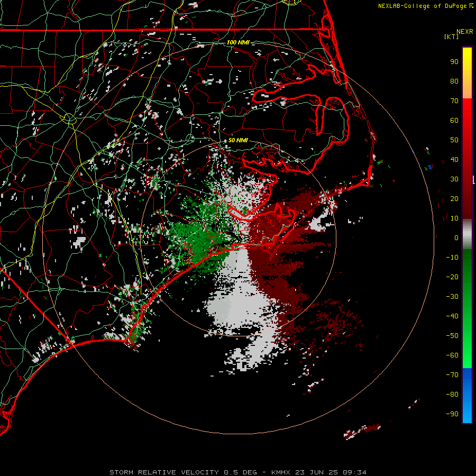Click the -30 value on velocity scale
Viewport: 476px width, 476px height.
(452, 297)
